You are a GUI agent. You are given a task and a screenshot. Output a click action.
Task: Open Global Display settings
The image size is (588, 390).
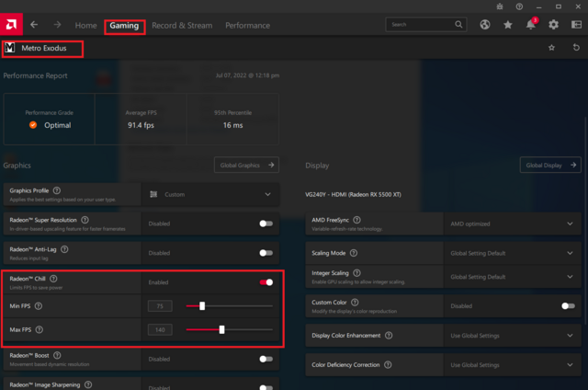point(550,165)
